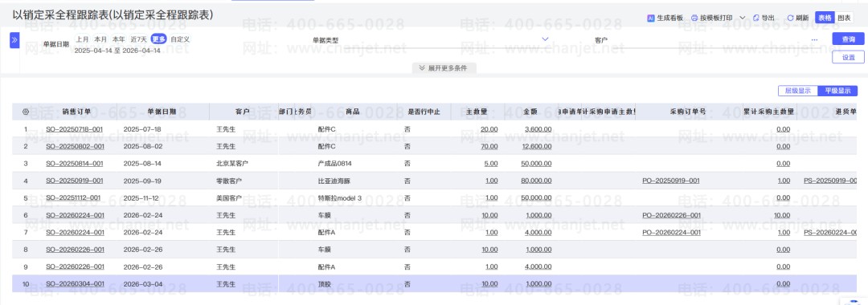Click the 客户 column header
This screenshot has width=868, height=305.
243,112
